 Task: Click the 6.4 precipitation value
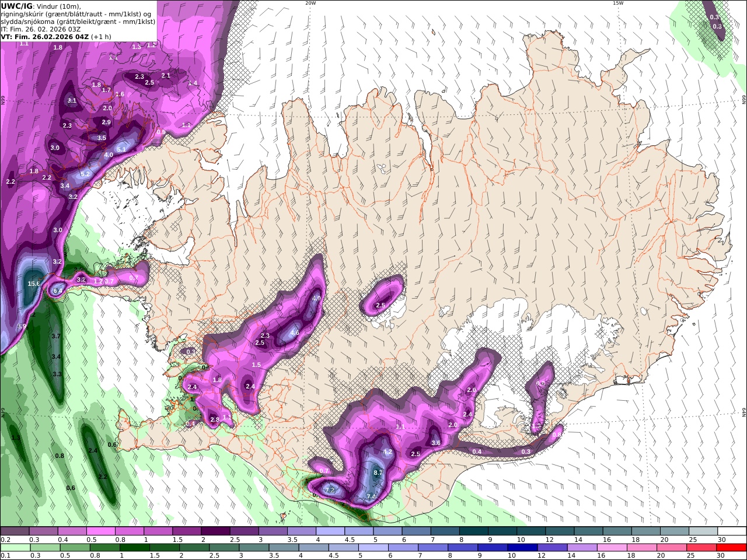click(58, 290)
